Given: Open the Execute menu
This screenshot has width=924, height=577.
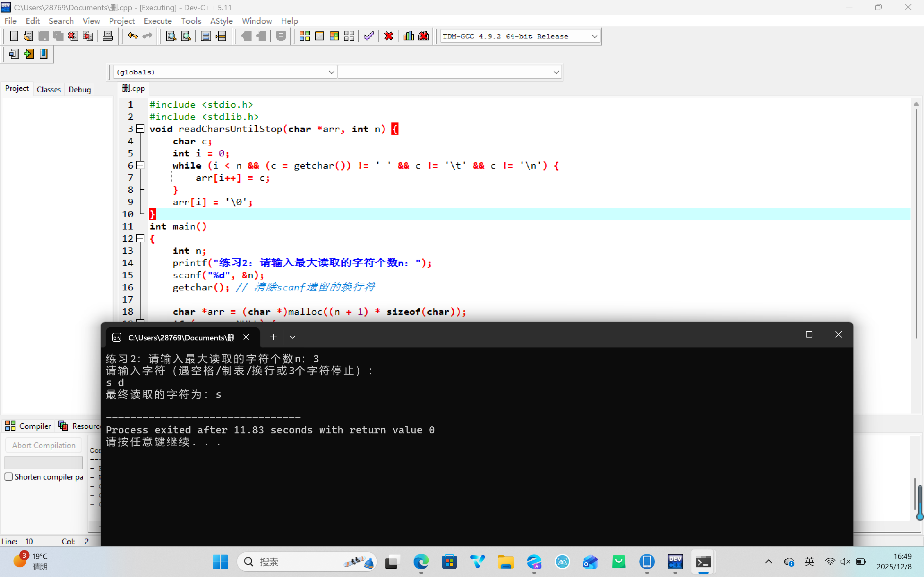Looking at the screenshot, I should [x=157, y=21].
